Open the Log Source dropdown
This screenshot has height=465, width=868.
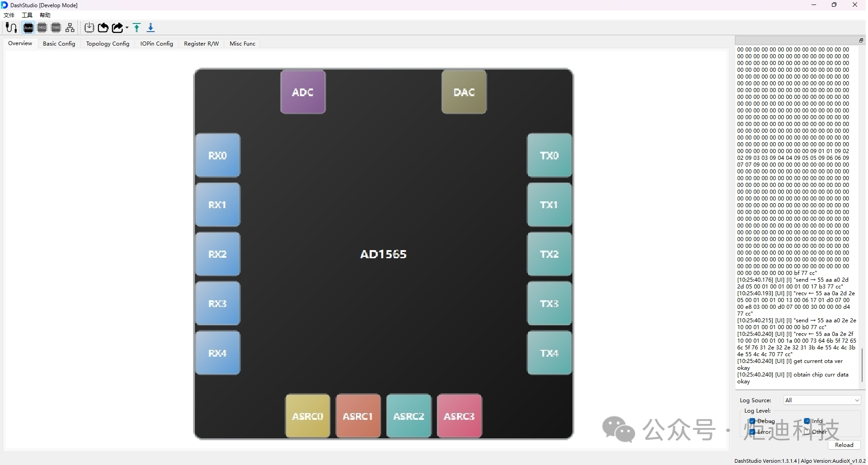tap(822, 400)
